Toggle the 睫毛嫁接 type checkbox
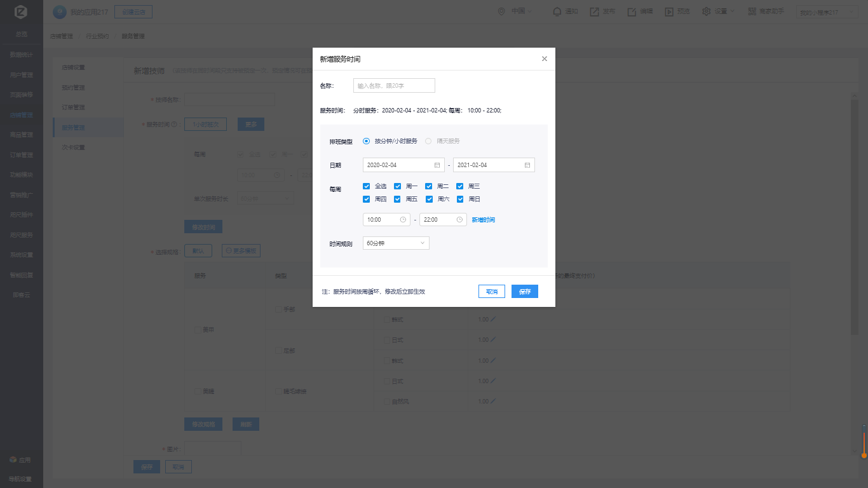 278,391
